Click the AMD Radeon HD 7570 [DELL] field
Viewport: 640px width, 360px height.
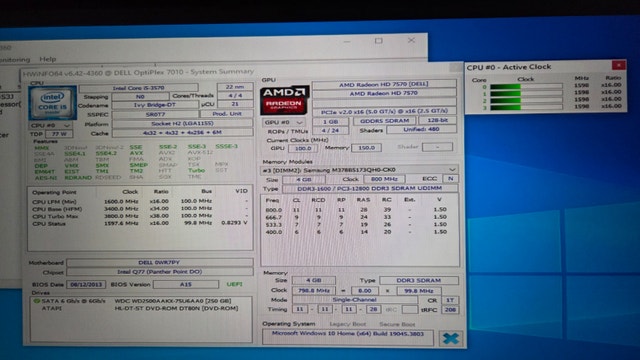[x=384, y=84]
